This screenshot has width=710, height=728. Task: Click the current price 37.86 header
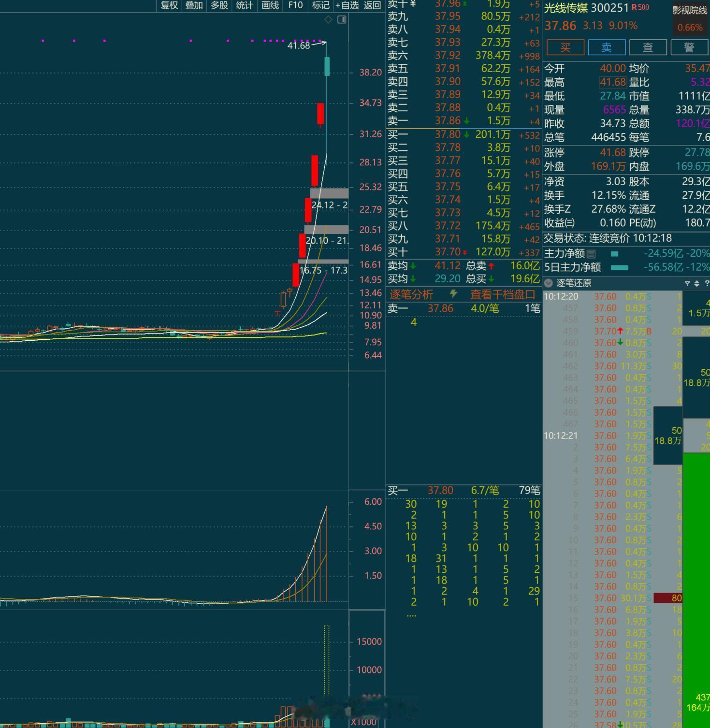(x=560, y=26)
